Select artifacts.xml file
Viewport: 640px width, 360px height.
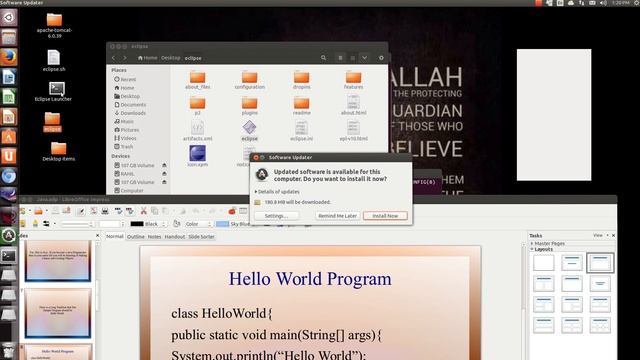pos(198,131)
